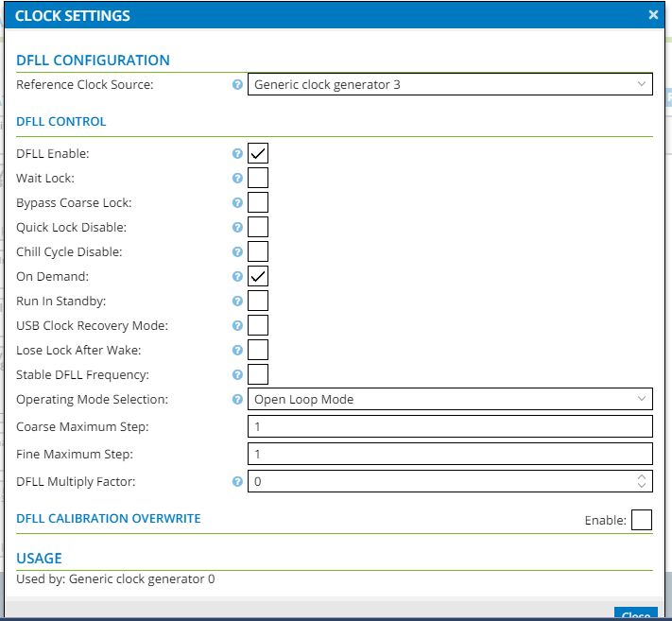Enable DFLL Calibration Overwrite checkbox
672x621 pixels.
click(x=642, y=520)
